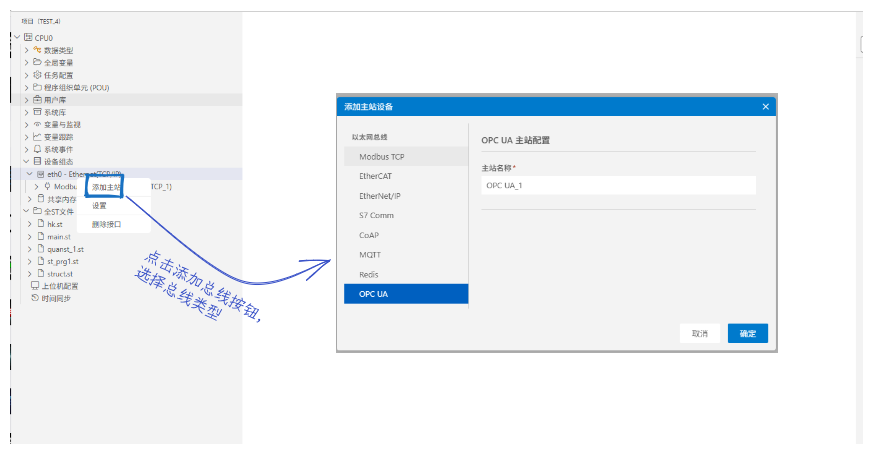
Task: Click the 时间同步 clock icon
Action: point(35,297)
